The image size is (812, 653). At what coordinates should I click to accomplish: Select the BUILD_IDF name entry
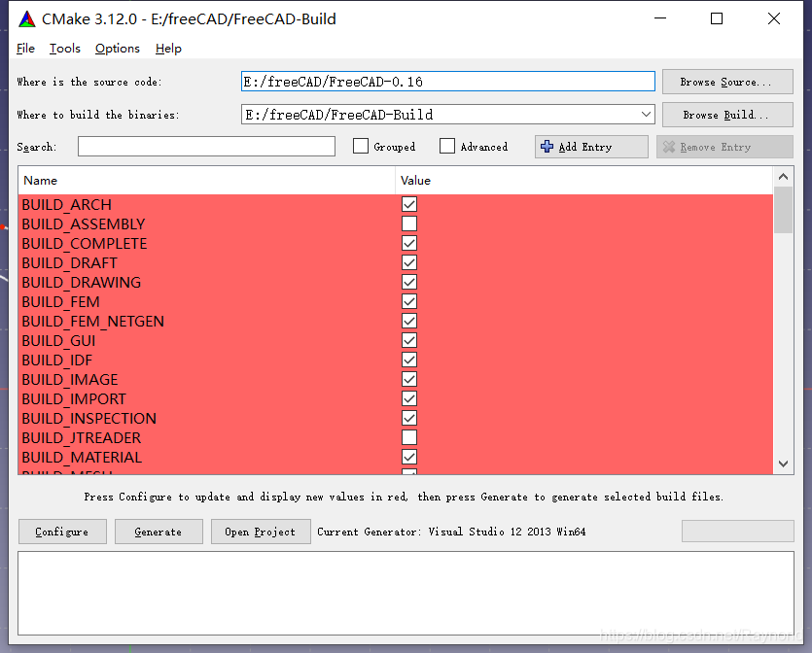pyautogui.click(x=57, y=361)
